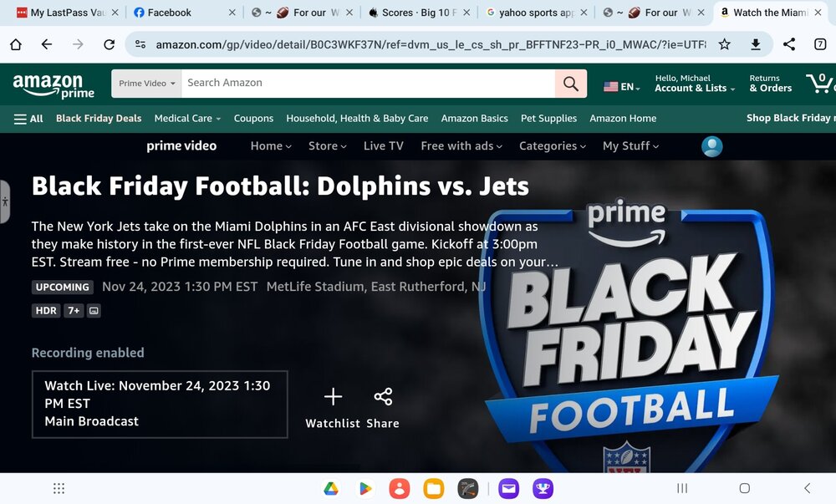Image resolution: width=836 pixels, height=504 pixels.
Task: Select Watch Live Main Broadcast button
Action: pos(160,405)
